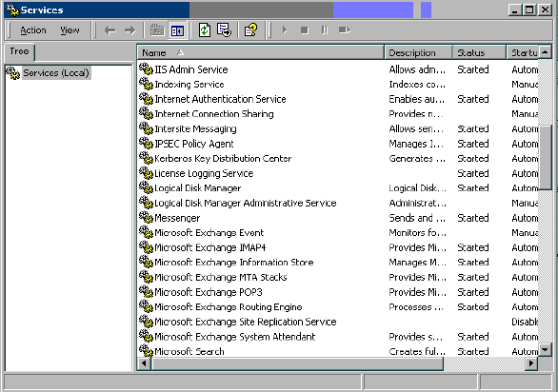The height and width of the screenshot is (392, 558).
Task: Select the Microsoft Exchange Information Store service
Action: click(x=234, y=263)
